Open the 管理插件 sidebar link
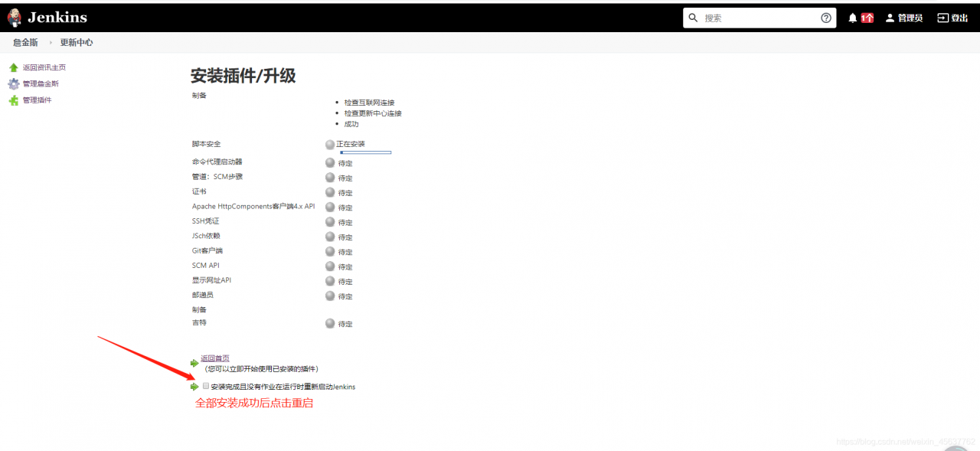This screenshot has height=451, width=980. click(38, 100)
